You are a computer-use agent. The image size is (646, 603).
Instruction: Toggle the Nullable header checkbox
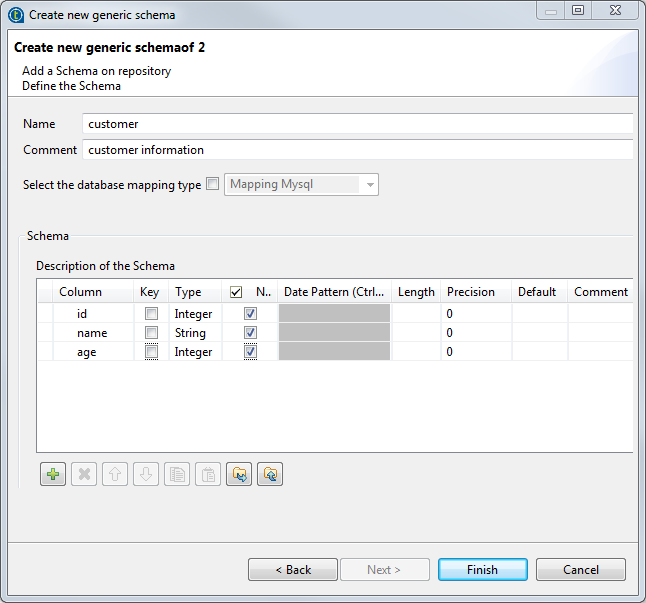[x=236, y=292]
